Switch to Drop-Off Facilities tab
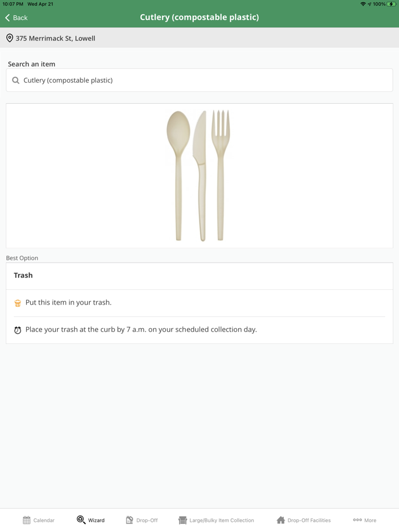 pyautogui.click(x=309, y=520)
